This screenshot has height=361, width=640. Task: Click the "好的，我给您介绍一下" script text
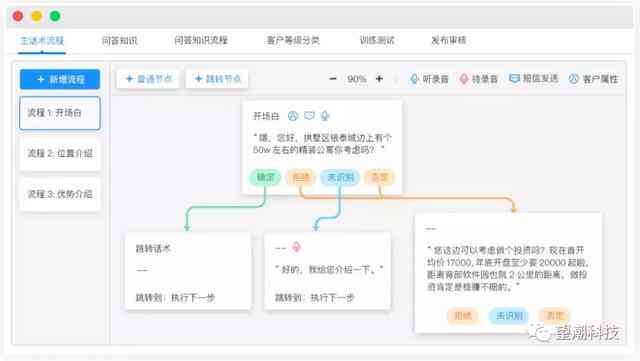pyautogui.click(x=329, y=270)
